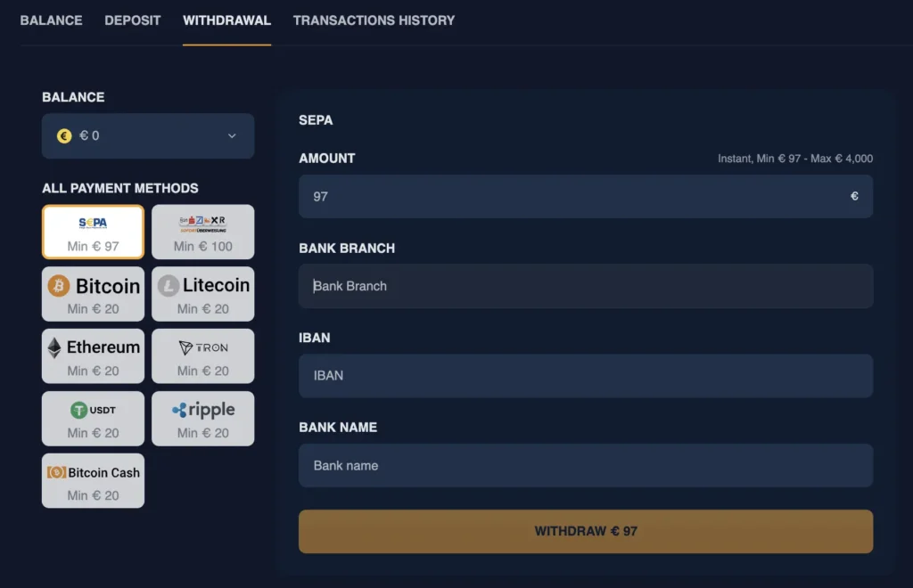
Task: Choose the Sofort bank transfer method
Action: [x=202, y=232]
